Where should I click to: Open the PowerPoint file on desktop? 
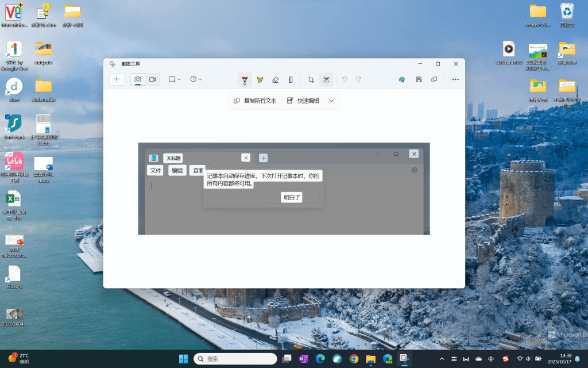point(14,246)
